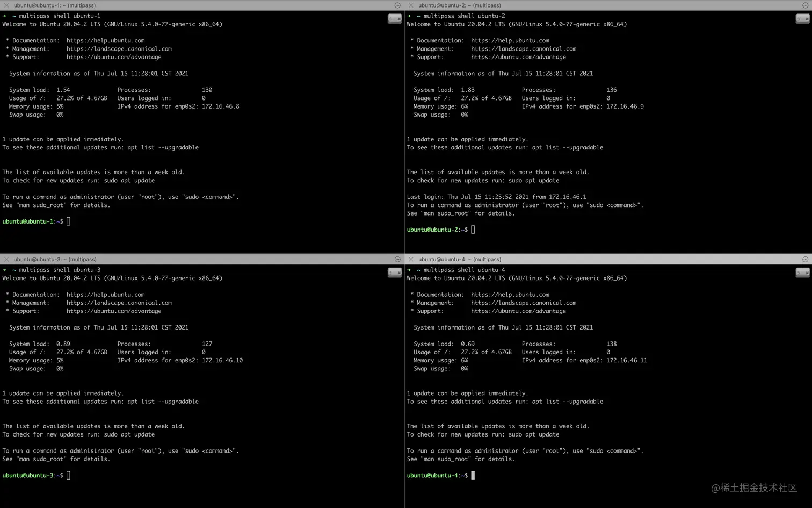Screen dimensions: 812x508
Task: Open https://help.ubuntu.com link in ubuntu-4 pane
Action: 510,295
